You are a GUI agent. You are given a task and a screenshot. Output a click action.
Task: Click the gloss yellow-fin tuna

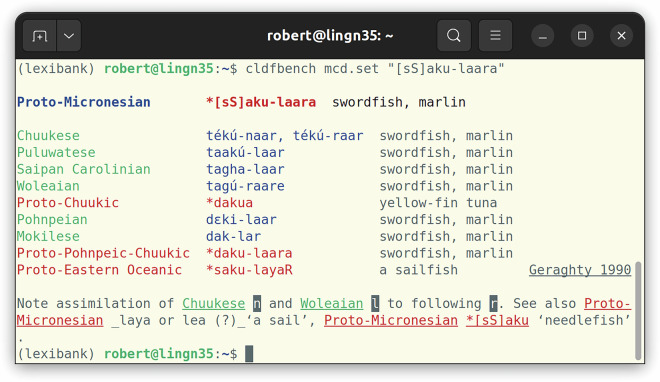[x=438, y=203]
